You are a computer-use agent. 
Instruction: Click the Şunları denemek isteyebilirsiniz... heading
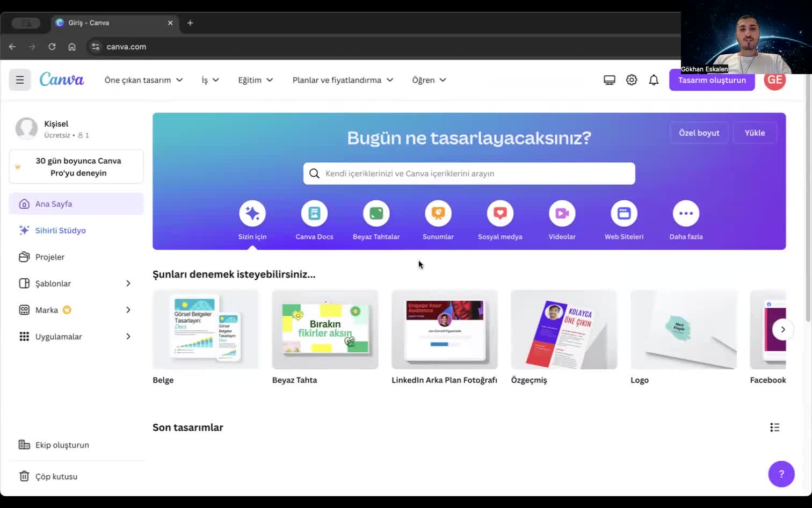coord(234,274)
